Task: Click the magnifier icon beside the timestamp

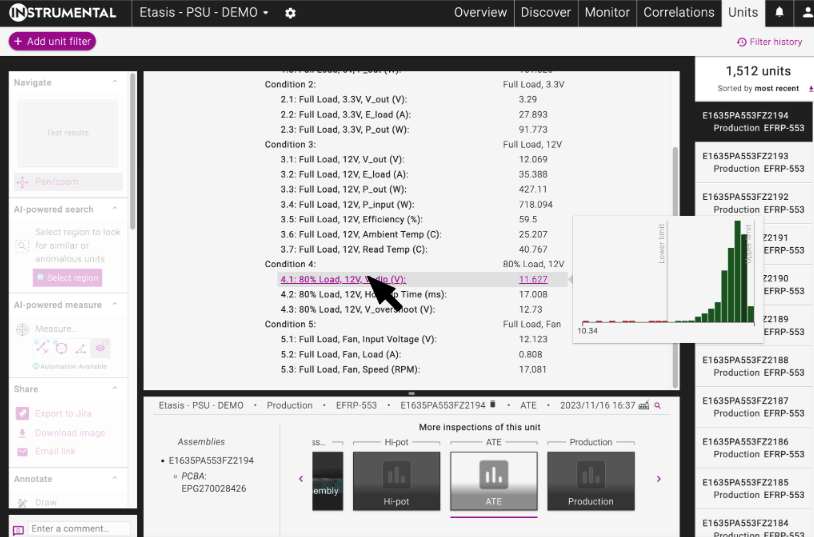Action: 658,406
